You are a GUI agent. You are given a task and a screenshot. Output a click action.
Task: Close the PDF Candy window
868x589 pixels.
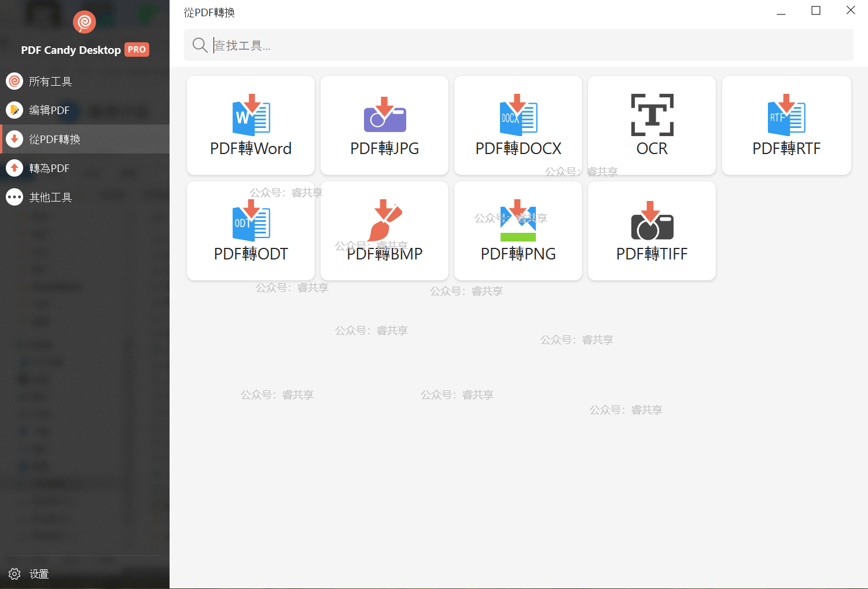tap(851, 10)
